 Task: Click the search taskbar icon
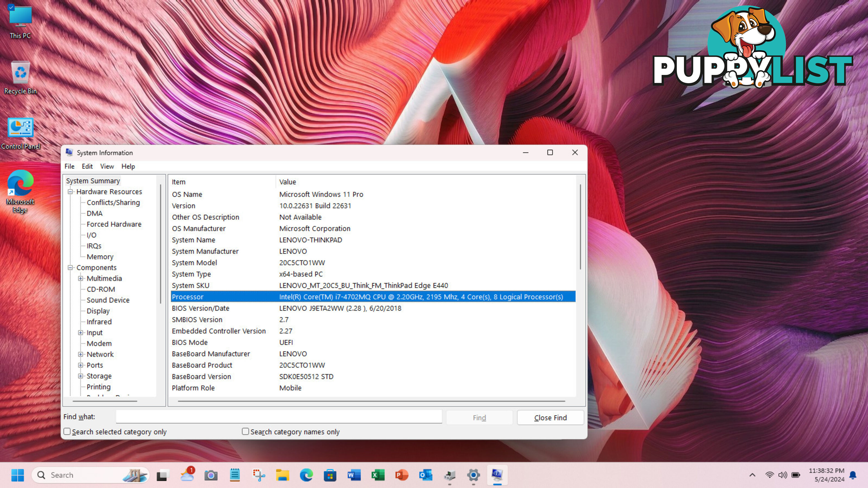click(x=41, y=475)
